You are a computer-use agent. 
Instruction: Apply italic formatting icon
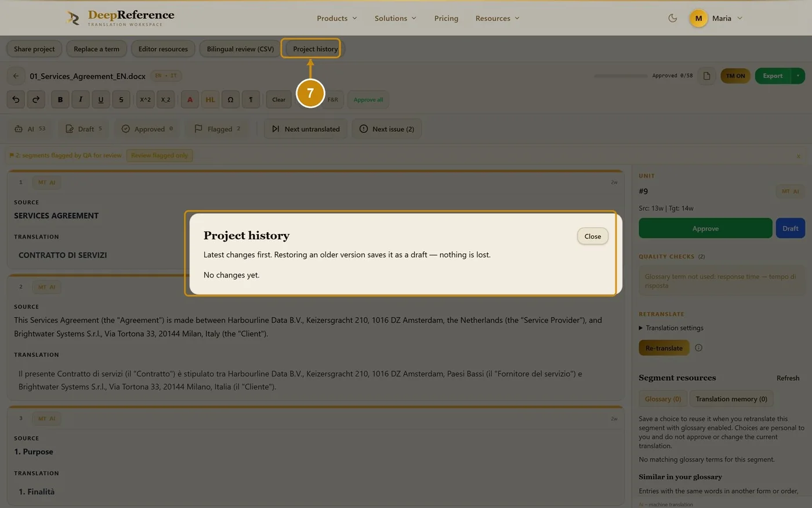[81, 99]
